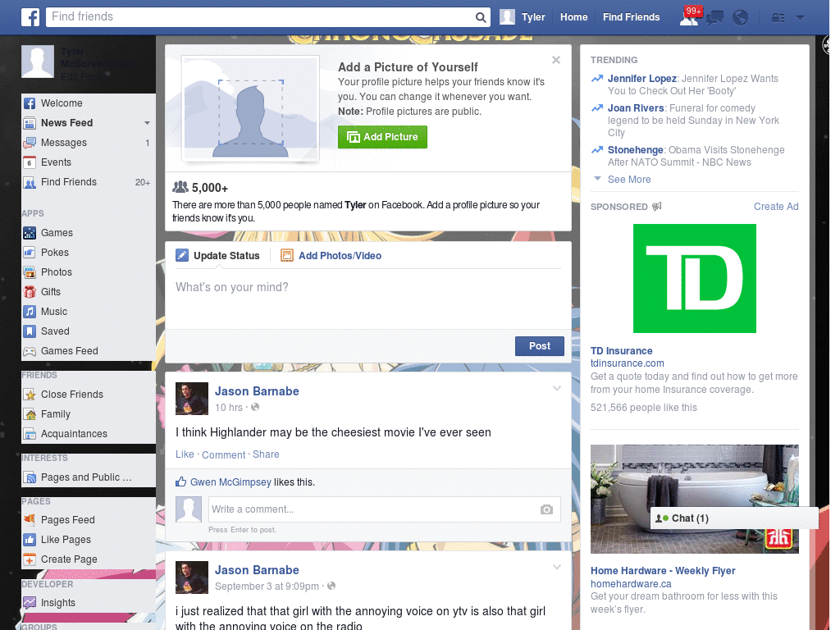The image size is (840, 630).
Task: Open the account menu dropdown arrow in top bar
Action: click(800, 18)
